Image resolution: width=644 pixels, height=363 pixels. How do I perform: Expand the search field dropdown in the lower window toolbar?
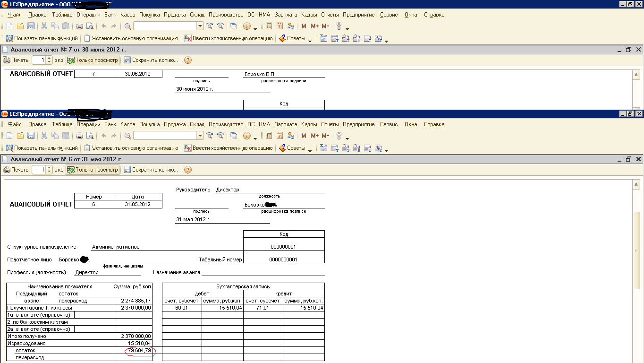200,136
